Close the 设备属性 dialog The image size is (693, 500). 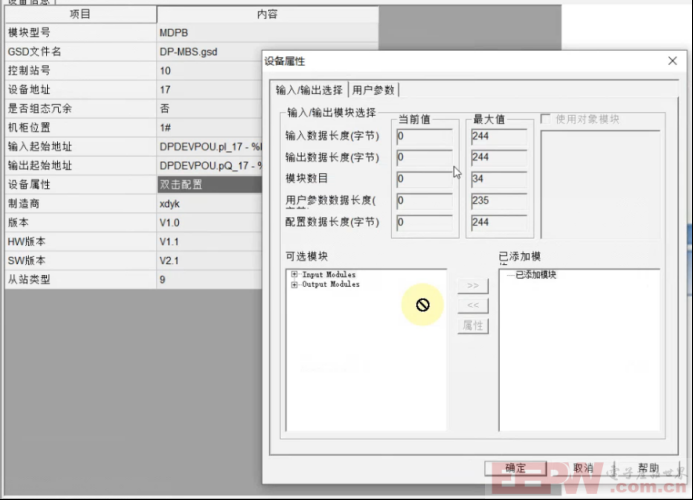tap(672, 61)
